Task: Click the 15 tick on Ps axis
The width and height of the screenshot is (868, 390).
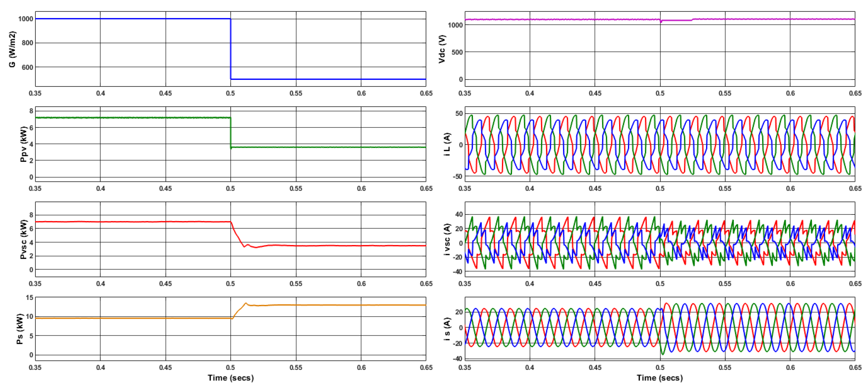Action: (30, 298)
